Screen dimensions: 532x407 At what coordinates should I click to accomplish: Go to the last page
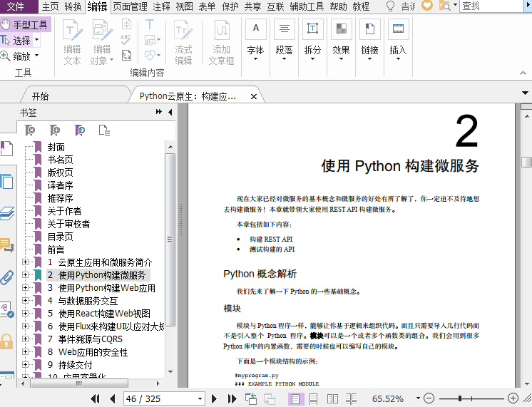[232, 398]
